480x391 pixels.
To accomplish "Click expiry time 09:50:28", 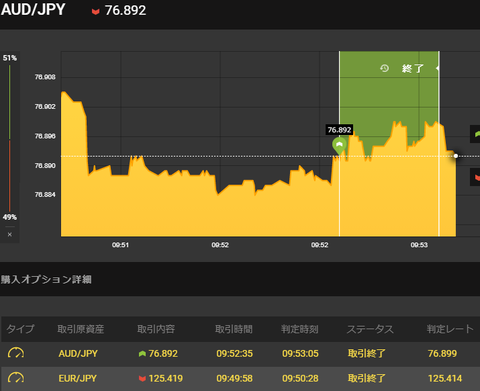I will click(x=300, y=378).
